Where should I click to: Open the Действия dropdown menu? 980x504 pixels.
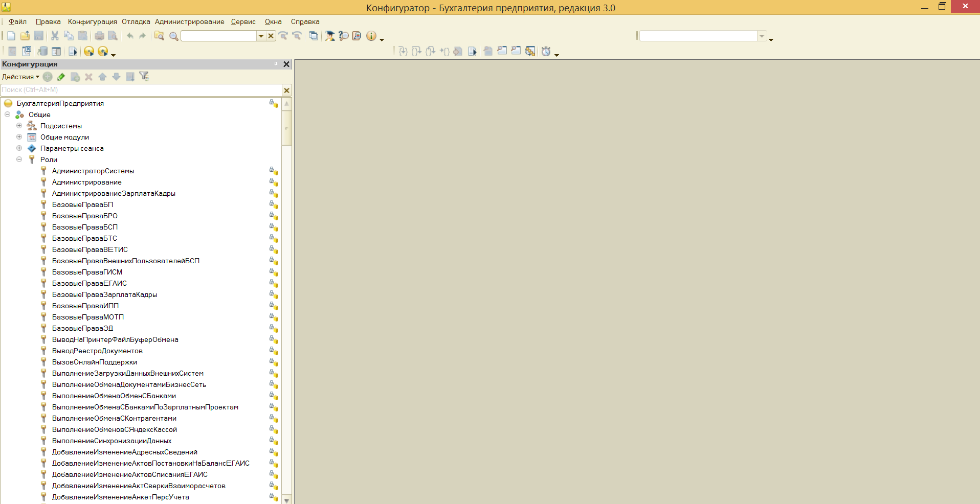coord(20,77)
